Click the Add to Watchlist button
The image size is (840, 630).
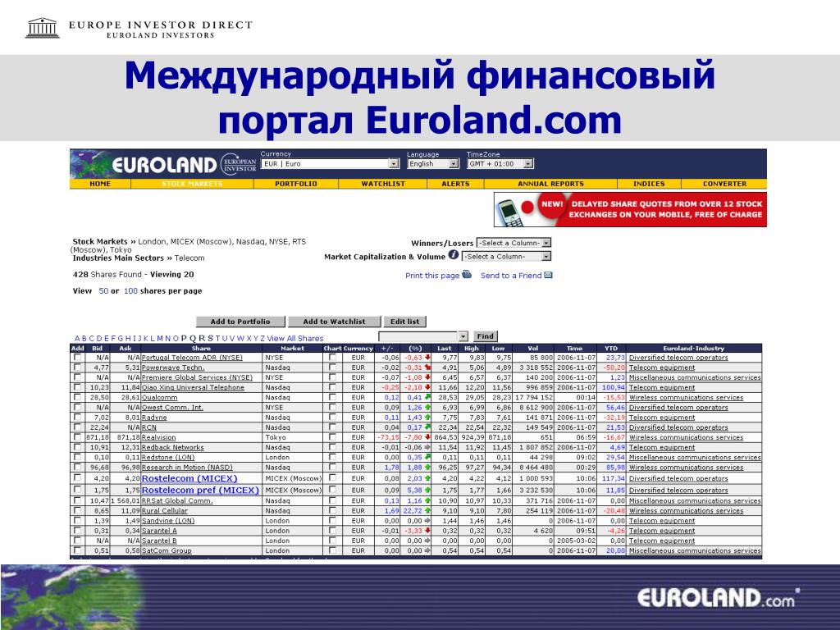[334, 322]
